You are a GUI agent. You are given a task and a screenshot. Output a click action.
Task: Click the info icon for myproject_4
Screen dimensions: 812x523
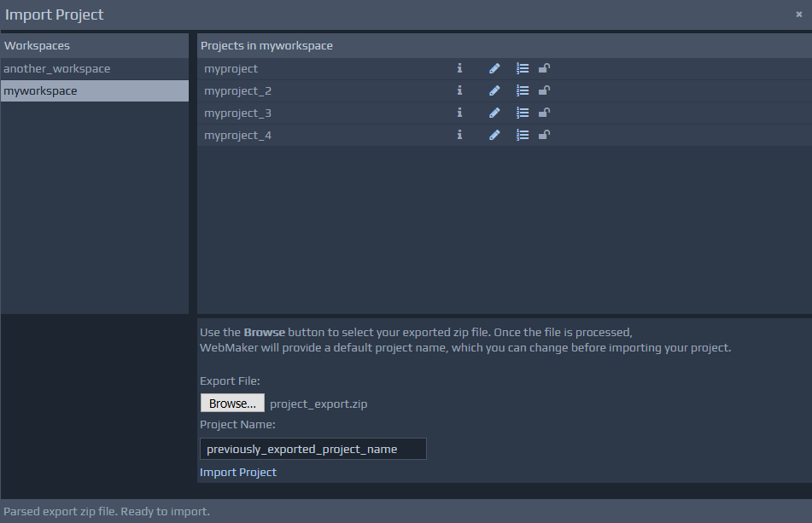tap(459, 135)
